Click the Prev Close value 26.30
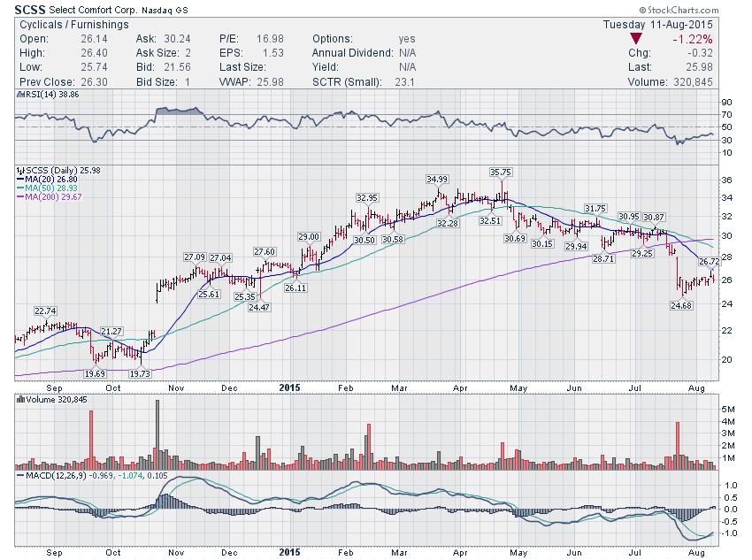Screen dimensions: 752x560 [94, 82]
